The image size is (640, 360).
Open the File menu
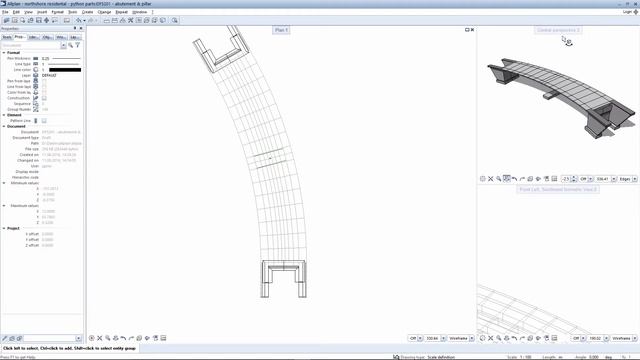[5, 12]
